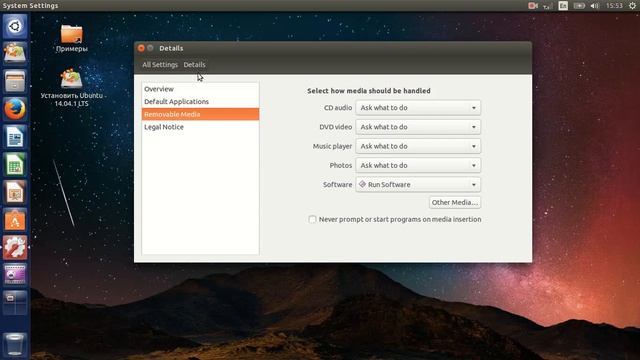
Task: Select Removable Media in the sidebar
Action: 200,114
